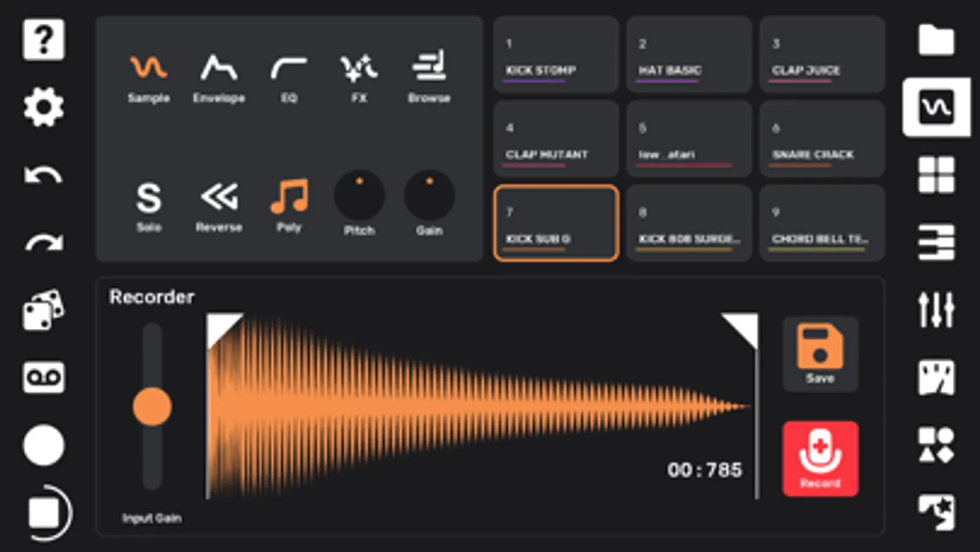Open the piano keys view icon
980x552 pixels.
936,242
